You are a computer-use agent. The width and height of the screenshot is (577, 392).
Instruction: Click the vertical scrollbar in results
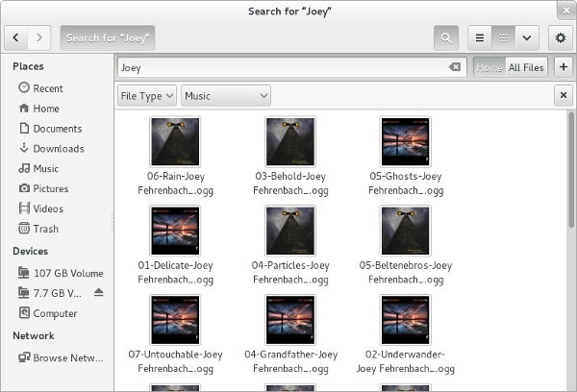point(571,170)
